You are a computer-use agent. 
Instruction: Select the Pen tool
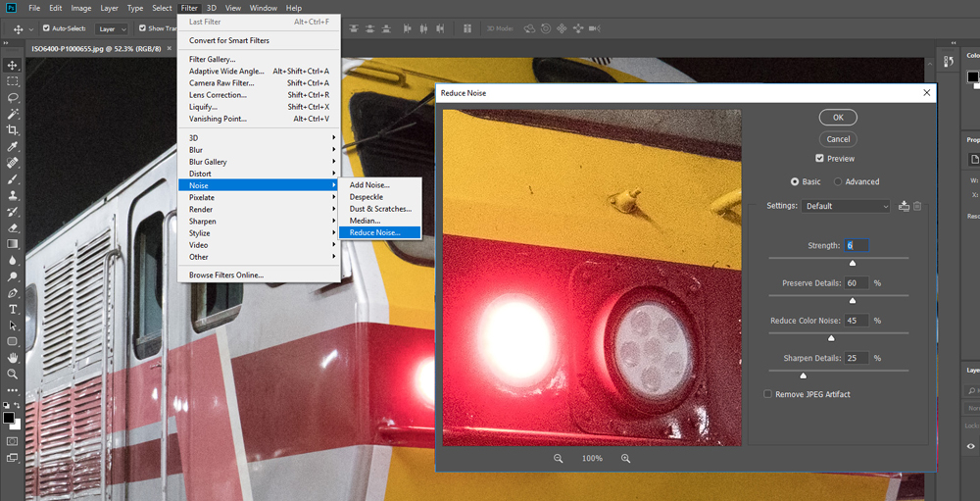12,293
